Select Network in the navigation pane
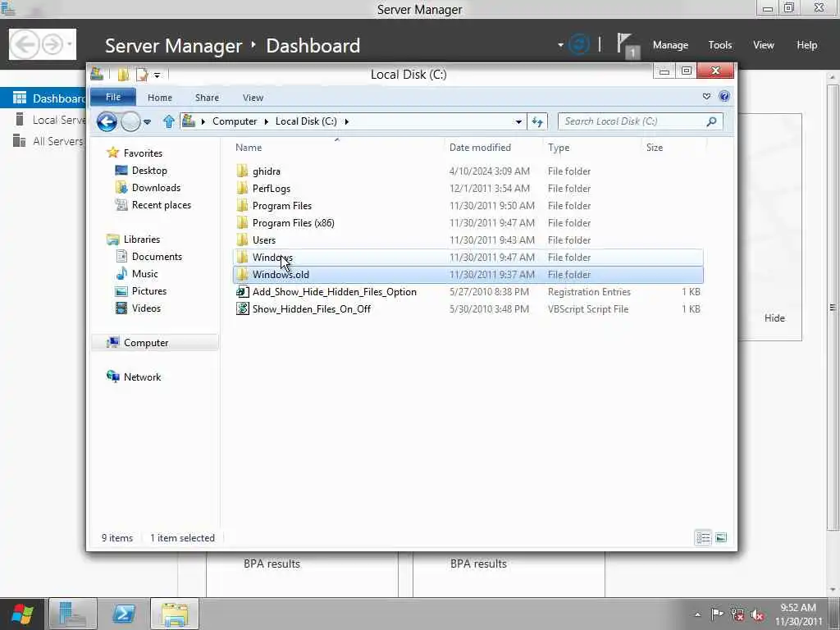Image resolution: width=840 pixels, height=630 pixels. pyautogui.click(x=142, y=377)
